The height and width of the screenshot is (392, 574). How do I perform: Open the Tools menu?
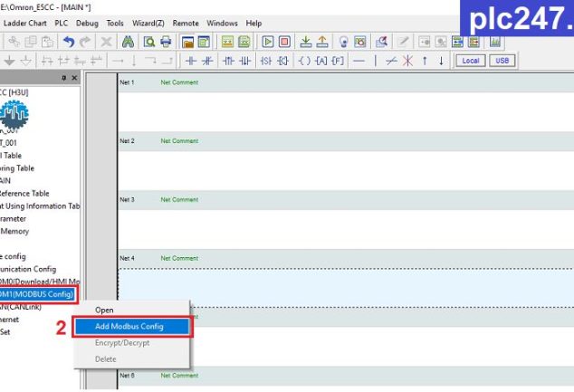[x=115, y=23]
